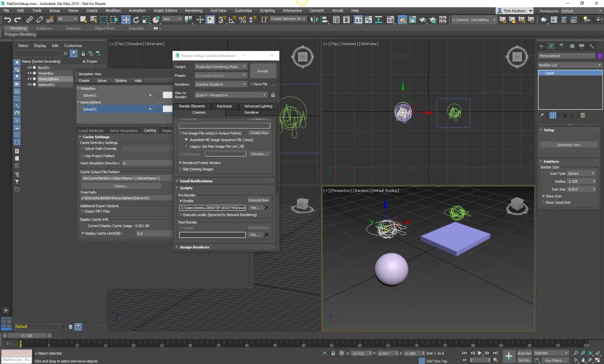Viewport: 604px width, 364px height.
Task: Activate the Select and Scale tool
Action: 146,20
